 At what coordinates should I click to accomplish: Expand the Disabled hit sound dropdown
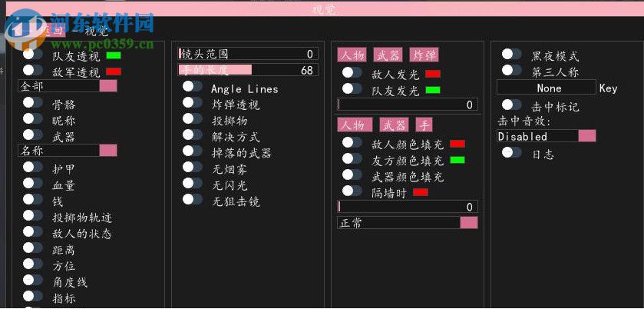(547, 136)
